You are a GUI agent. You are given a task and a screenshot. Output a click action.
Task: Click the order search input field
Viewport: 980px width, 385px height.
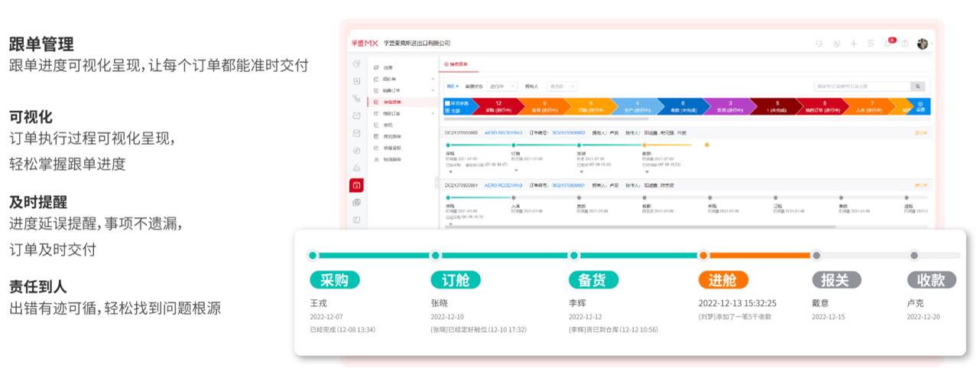click(862, 86)
